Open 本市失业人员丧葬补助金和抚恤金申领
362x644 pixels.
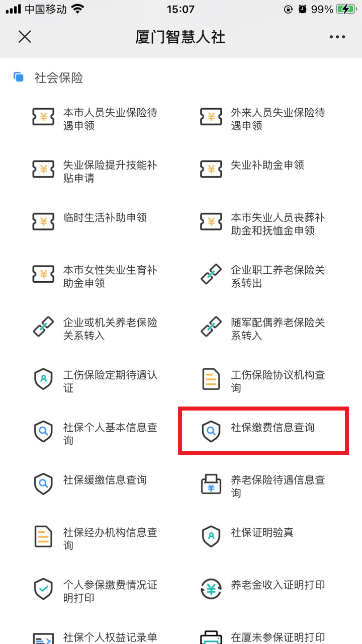[x=278, y=224]
